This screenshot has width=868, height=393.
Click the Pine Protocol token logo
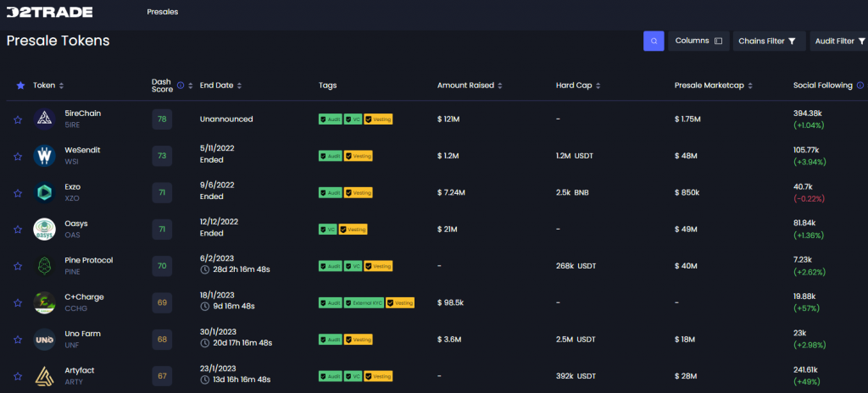pyautogui.click(x=44, y=266)
